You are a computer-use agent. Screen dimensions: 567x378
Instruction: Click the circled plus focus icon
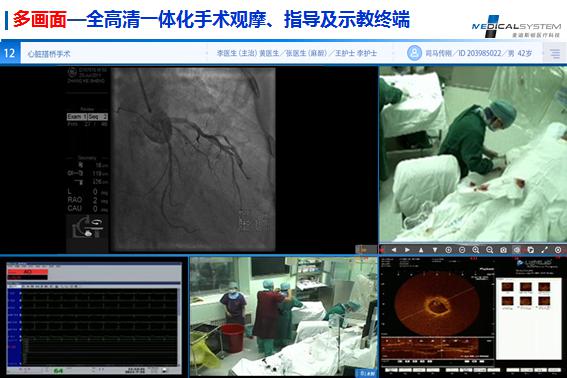point(448,250)
